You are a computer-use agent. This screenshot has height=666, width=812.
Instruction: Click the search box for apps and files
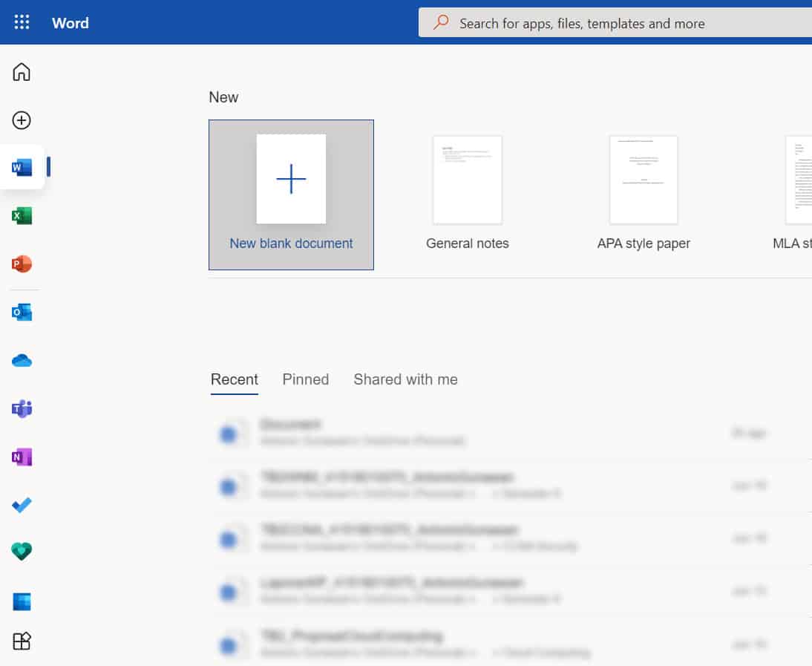[594, 23]
